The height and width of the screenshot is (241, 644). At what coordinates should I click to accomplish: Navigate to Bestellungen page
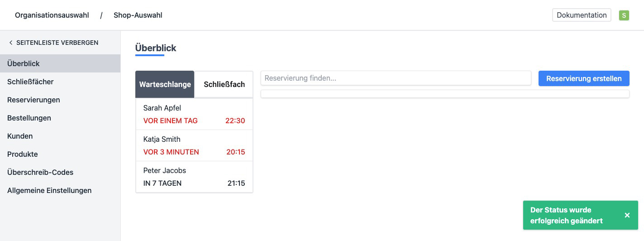[29, 118]
